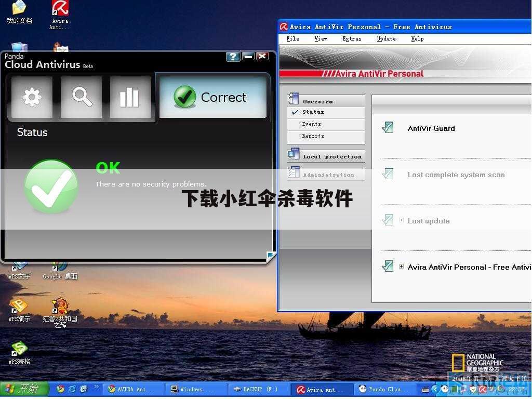Click the large green OK checkmark
This screenshot has height=399, width=532.
point(51,187)
